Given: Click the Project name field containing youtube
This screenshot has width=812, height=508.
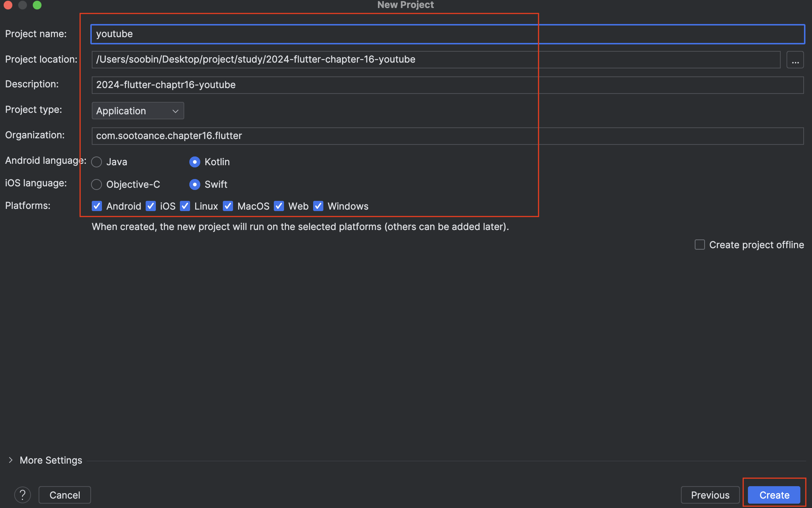Looking at the screenshot, I should coord(448,34).
